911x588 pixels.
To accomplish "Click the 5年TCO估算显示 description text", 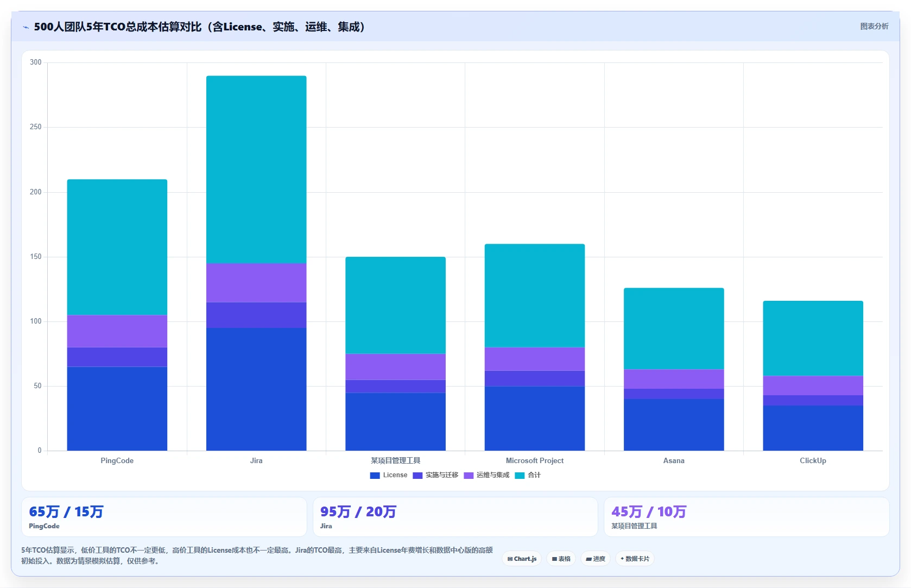I will [x=257, y=555].
